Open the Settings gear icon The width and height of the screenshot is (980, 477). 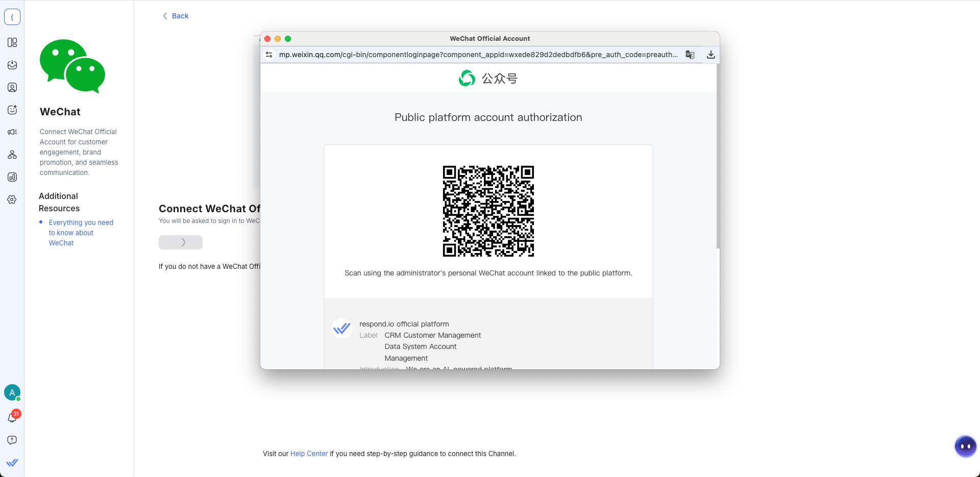point(12,199)
